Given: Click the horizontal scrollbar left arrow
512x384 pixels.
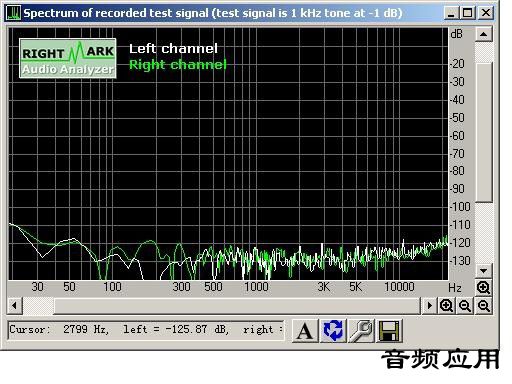Looking at the screenshot, I should (14, 305).
